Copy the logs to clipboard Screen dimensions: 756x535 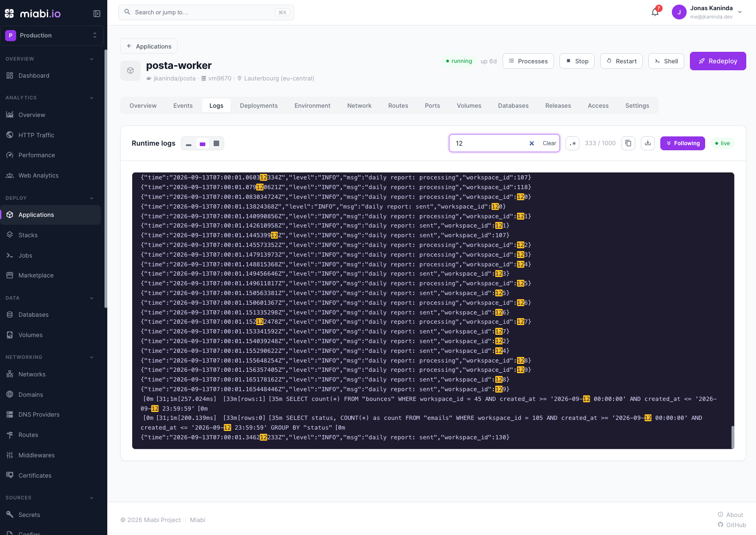[x=628, y=143]
